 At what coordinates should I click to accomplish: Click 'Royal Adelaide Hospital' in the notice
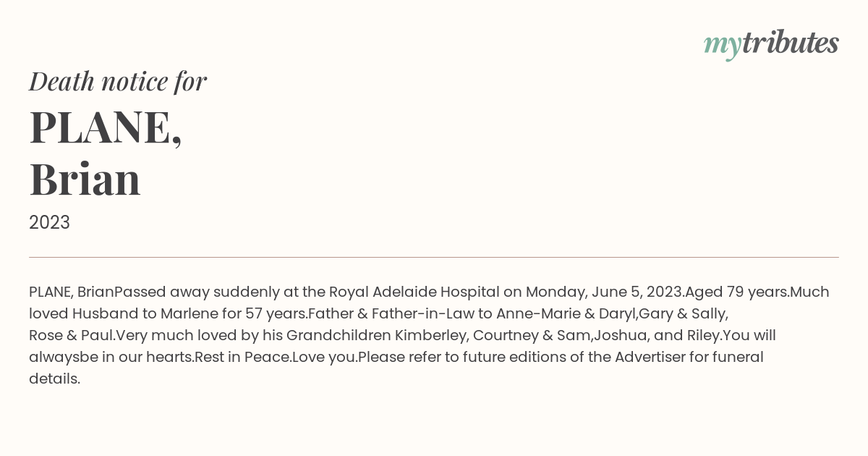point(414,292)
